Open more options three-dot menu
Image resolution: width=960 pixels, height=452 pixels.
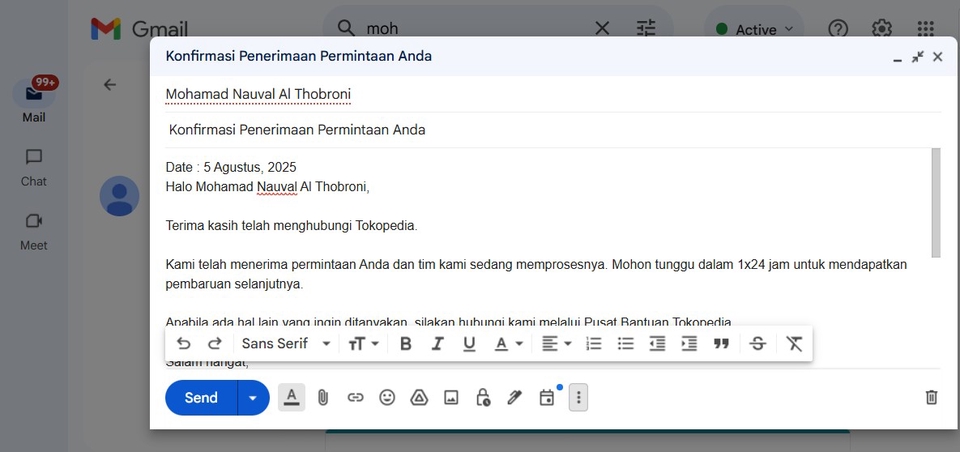click(579, 398)
